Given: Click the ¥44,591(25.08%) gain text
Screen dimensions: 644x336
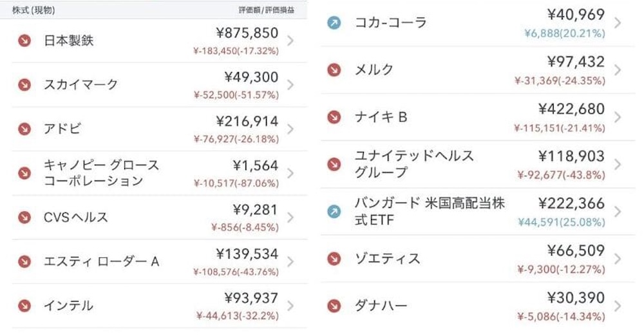Looking at the screenshot, I should (x=562, y=222).
